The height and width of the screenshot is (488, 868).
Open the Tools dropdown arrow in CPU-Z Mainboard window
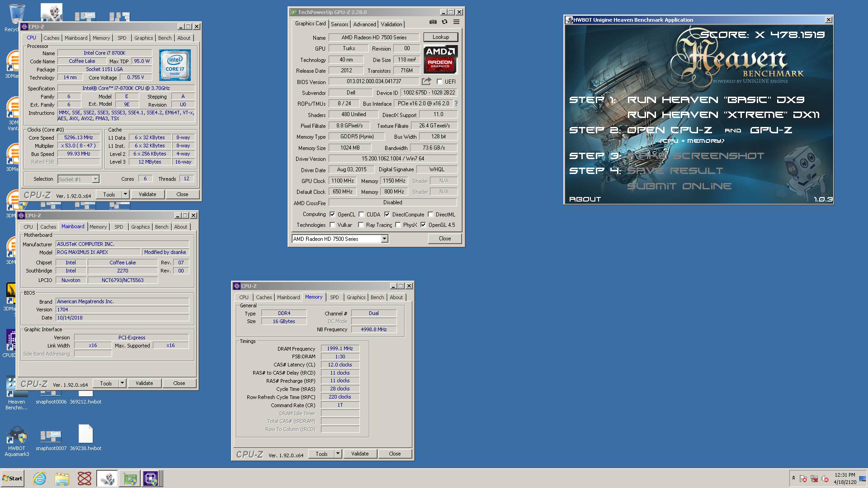[x=122, y=384]
